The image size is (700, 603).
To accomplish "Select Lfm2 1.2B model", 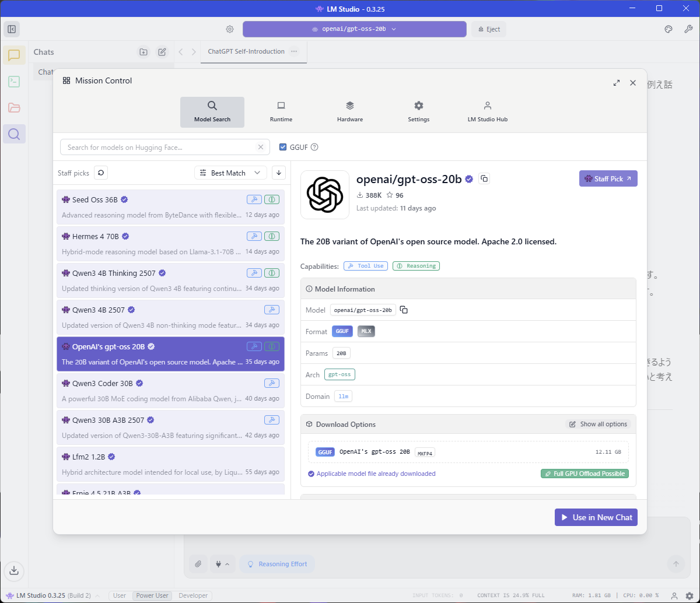I will (x=170, y=464).
